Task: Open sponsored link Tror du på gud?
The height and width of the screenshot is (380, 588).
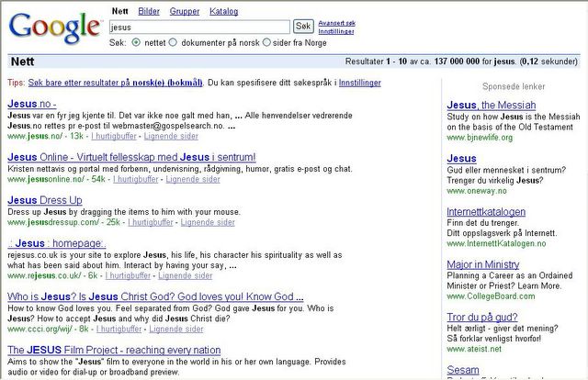Action: 482,317
